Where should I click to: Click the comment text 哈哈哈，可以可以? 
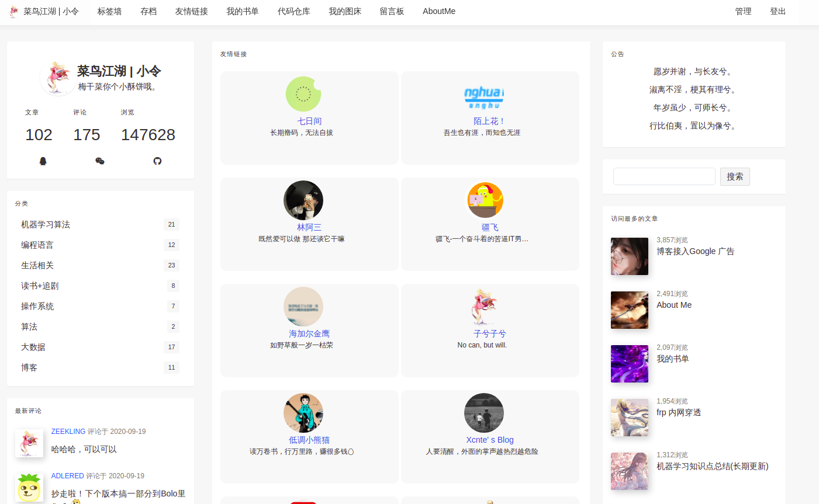[x=84, y=449]
